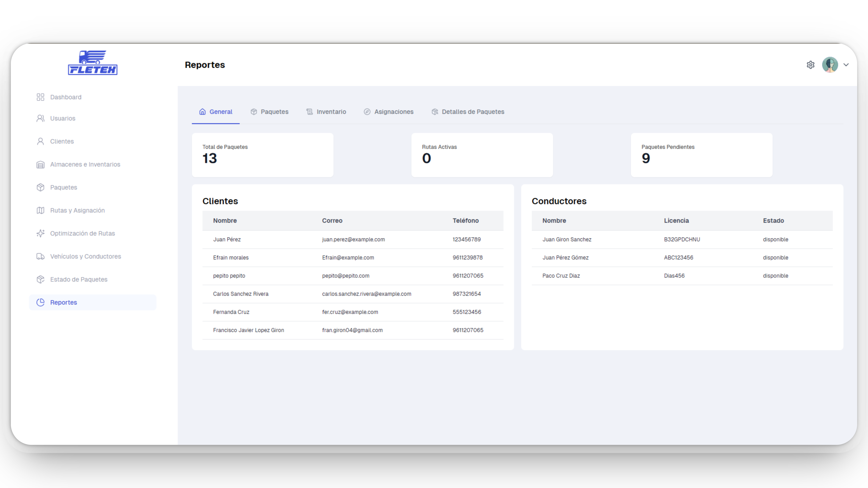Navigate to Vehículos y Conductores

(93, 256)
